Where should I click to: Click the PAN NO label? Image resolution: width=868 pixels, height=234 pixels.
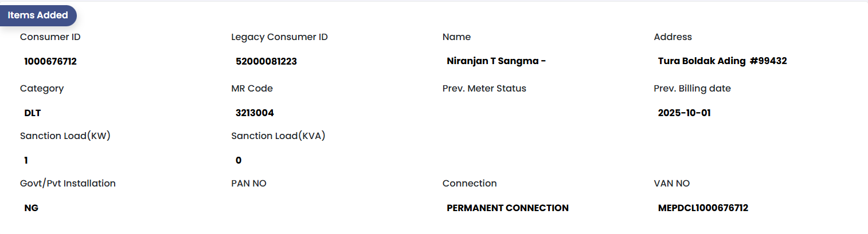pyautogui.click(x=249, y=184)
